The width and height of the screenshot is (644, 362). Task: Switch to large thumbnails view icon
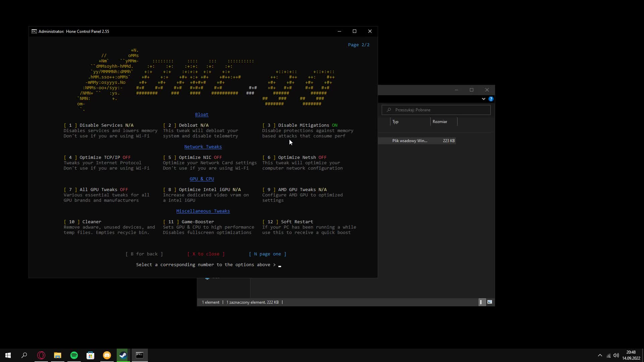490,302
